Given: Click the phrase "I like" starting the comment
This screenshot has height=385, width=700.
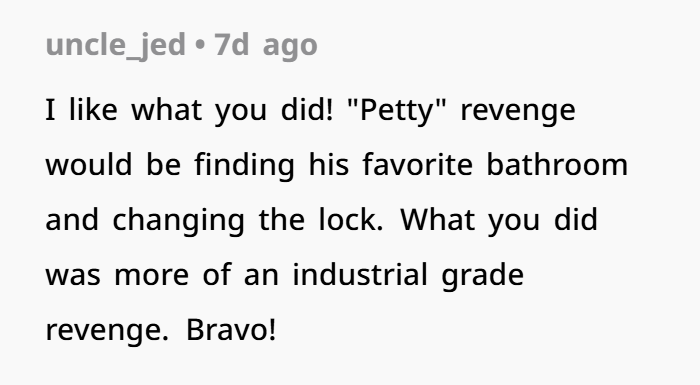Looking at the screenshot, I should pos(82,109).
